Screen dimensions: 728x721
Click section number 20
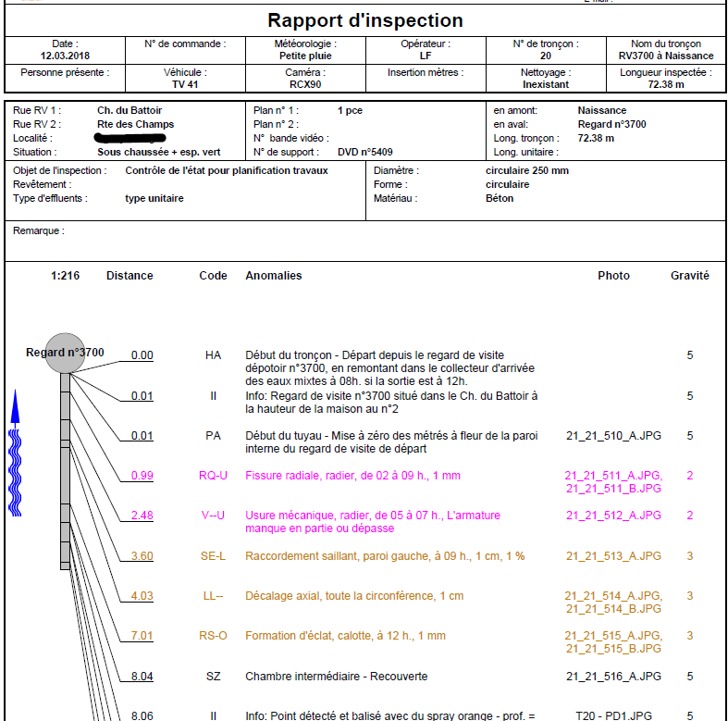[x=546, y=56]
